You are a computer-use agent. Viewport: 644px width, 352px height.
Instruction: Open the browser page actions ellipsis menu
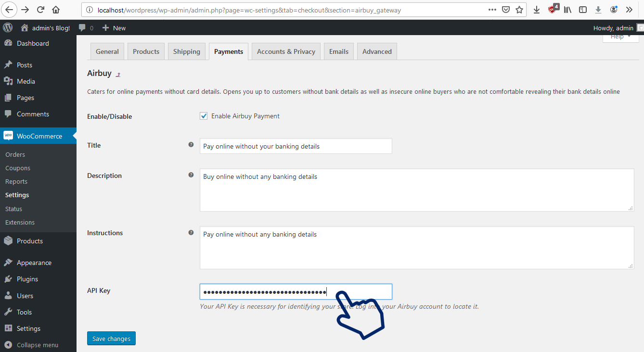[x=492, y=10]
